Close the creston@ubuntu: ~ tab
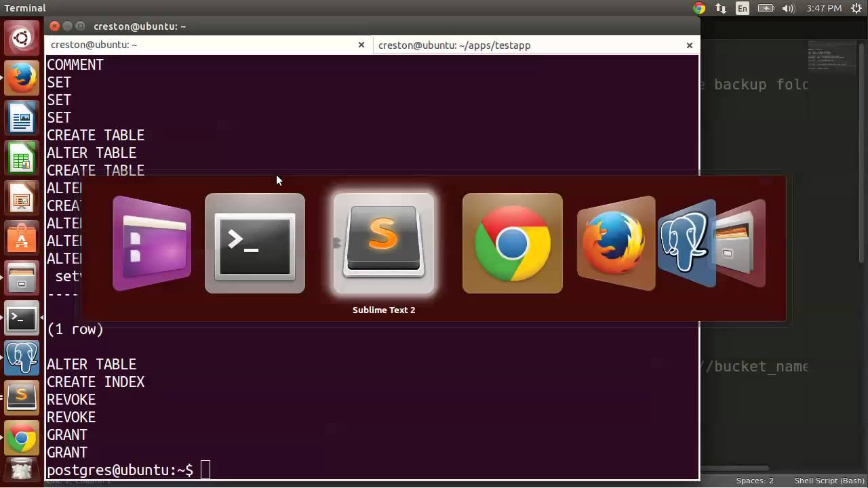The height and width of the screenshot is (488, 868). coord(361,45)
